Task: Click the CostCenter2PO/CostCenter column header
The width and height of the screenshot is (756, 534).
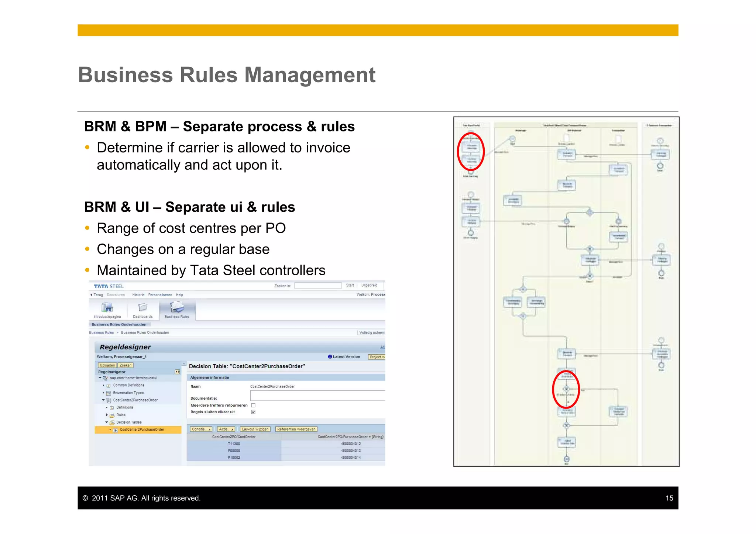Action: [x=234, y=437]
